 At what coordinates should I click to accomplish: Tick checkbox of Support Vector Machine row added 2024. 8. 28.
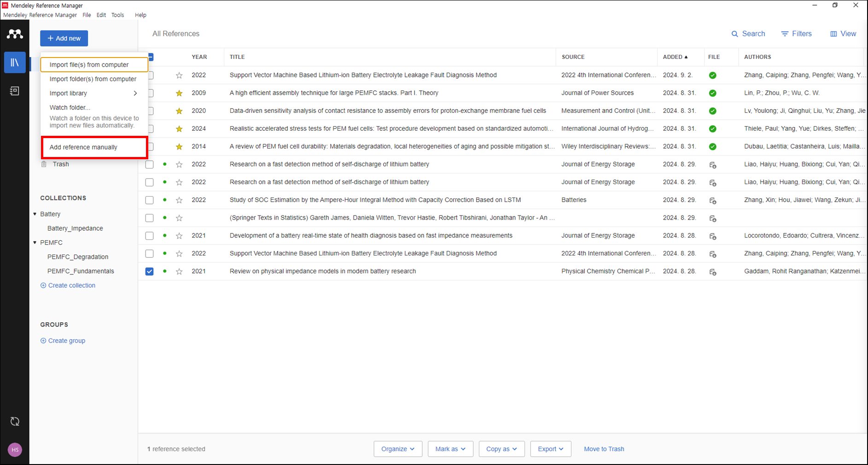coord(149,254)
